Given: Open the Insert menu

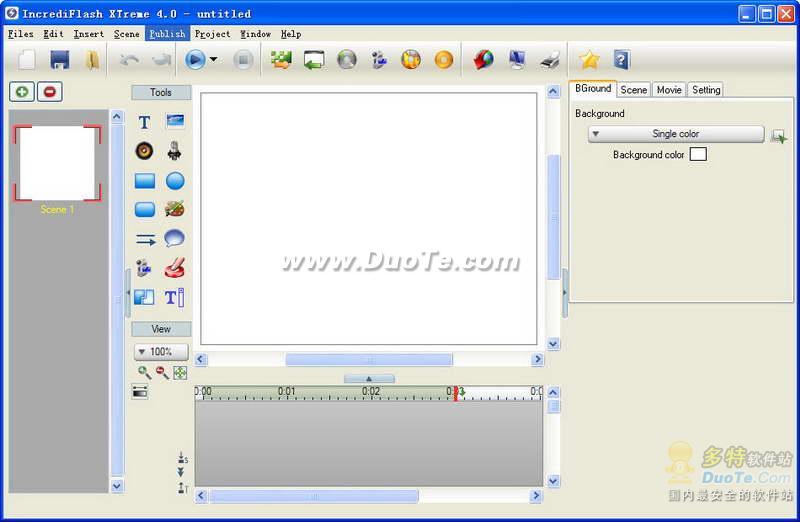Looking at the screenshot, I should (x=88, y=34).
